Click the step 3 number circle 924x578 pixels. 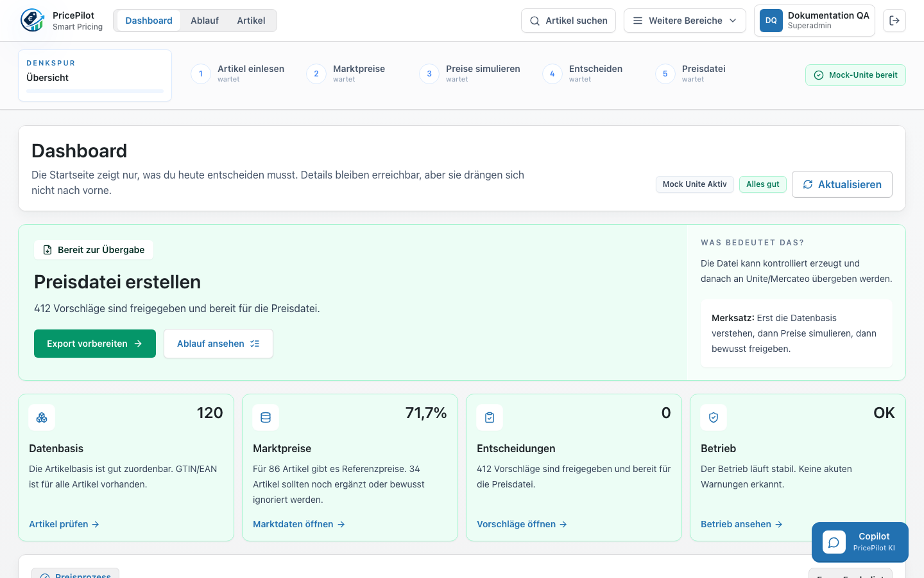pyautogui.click(x=429, y=74)
